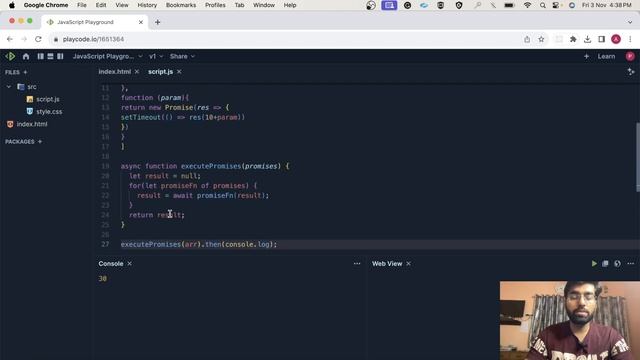Close the index.html editor tab

pos(137,71)
